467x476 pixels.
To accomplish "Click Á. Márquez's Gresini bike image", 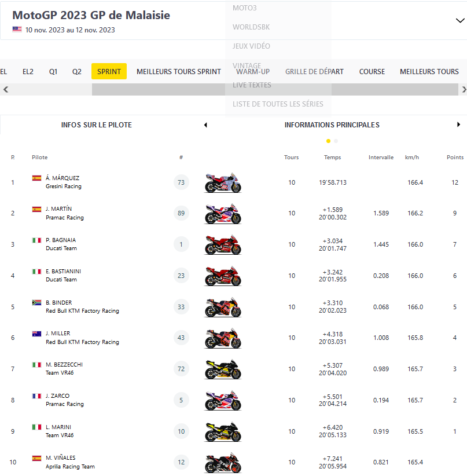I will click(x=223, y=183).
